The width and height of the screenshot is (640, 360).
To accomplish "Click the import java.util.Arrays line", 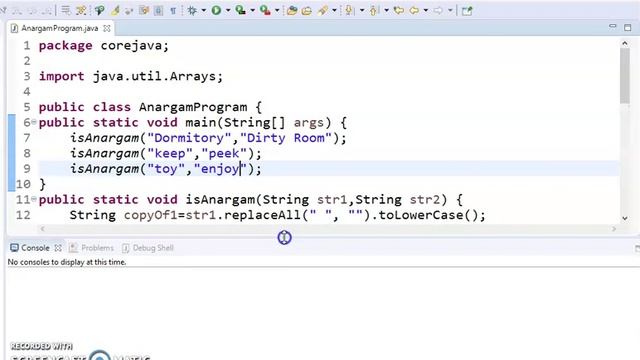I will click(x=131, y=76).
